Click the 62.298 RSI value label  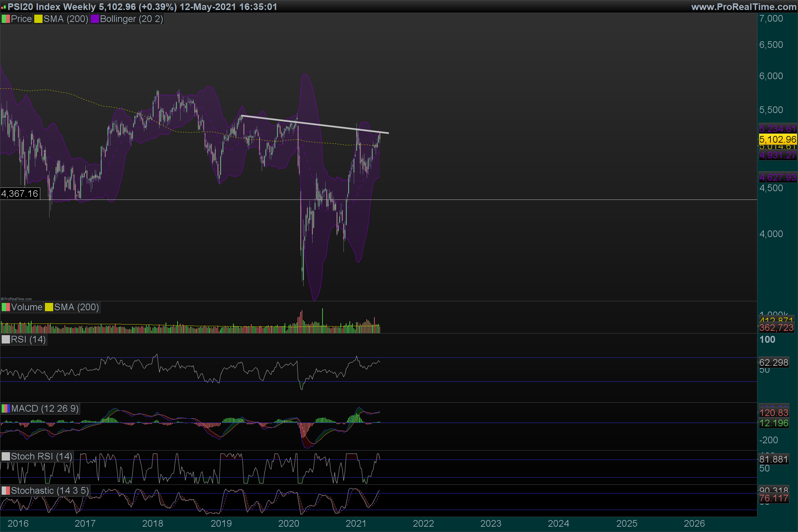774,363
